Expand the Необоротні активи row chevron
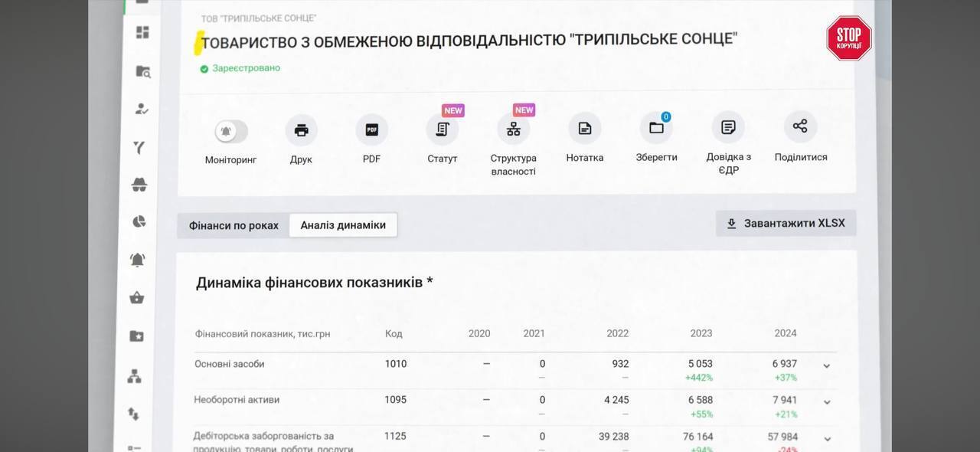The image size is (980, 452). (827, 402)
